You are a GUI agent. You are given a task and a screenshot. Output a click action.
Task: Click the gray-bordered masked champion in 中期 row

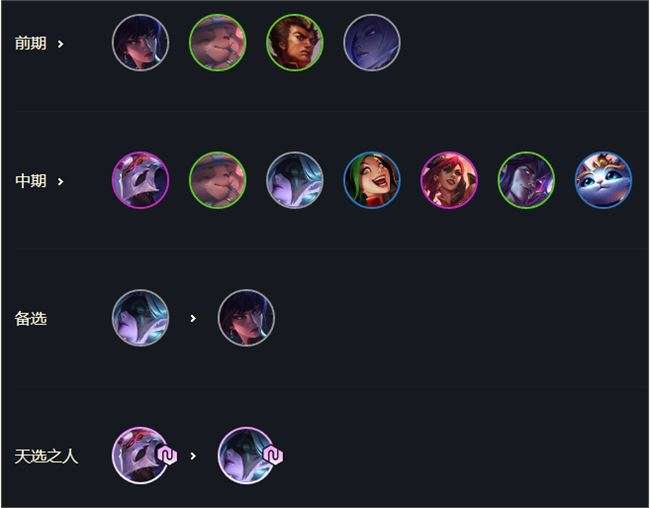tap(295, 180)
